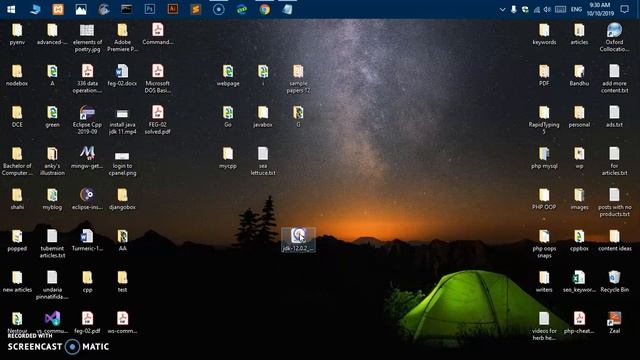640x360 pixels.
Task: Select sea lettuce.txt file
Action: tap(263, 162)
